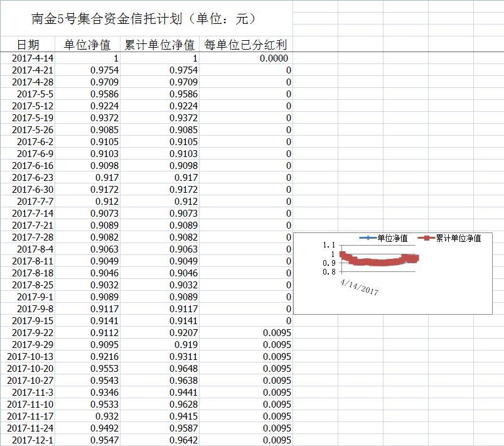Click the red 累计单位净值 legend marker in chart
This screenshot has height=446, width=504.
[426, 238]
